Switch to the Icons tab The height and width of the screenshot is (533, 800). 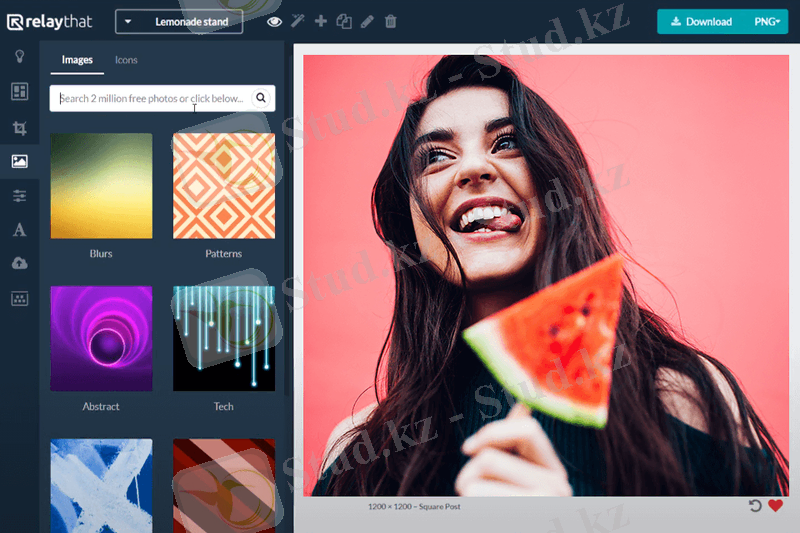126,60
